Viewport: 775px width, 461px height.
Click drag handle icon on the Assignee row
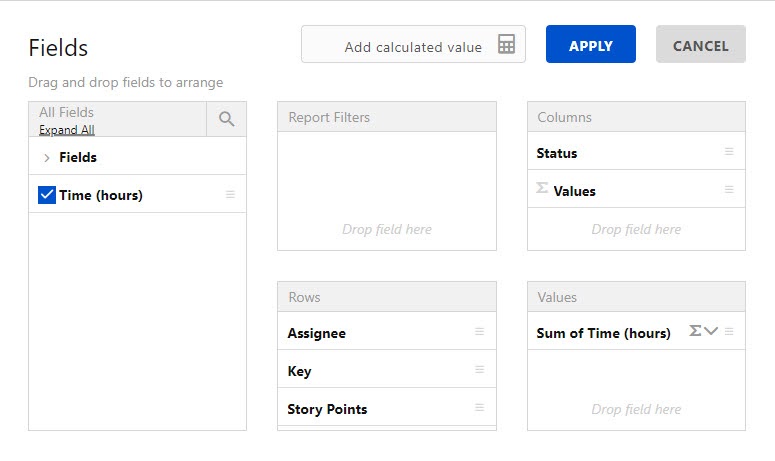pos(479,332)
